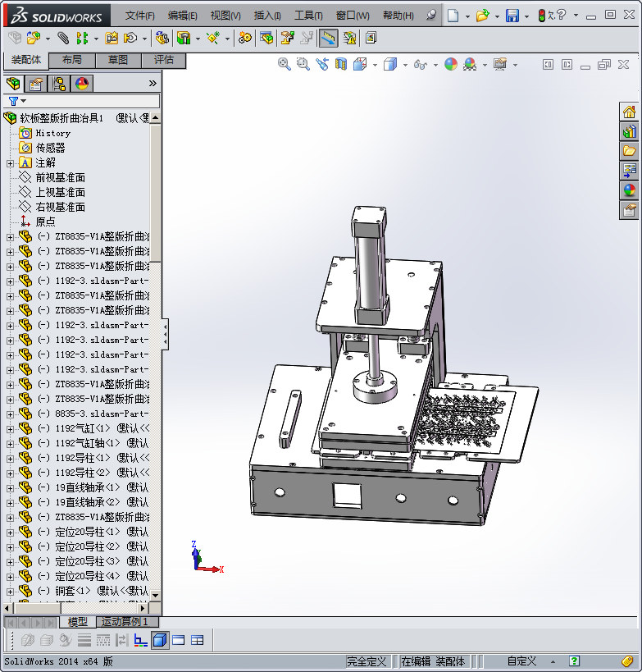Click the Save floppy disk icon

(512, 16)
